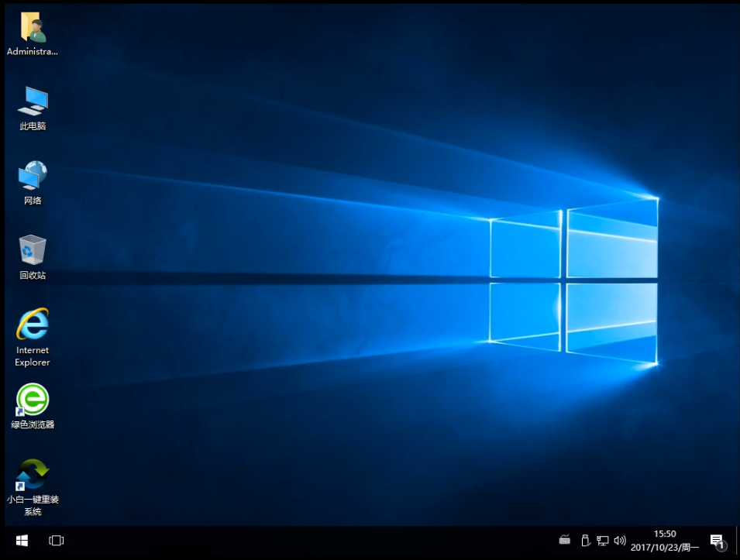Click an empty area of the taskbar
This screenshot has height=560, width=740.
pos(310,541)
